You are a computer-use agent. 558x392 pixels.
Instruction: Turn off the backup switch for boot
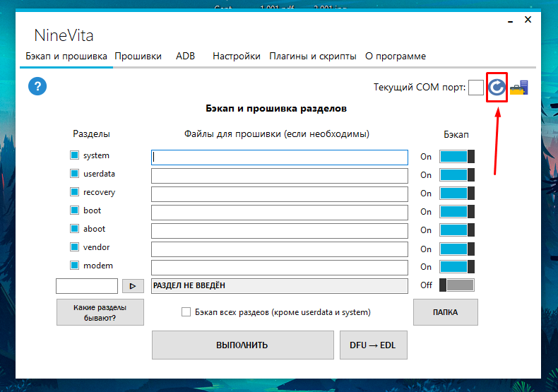pos(457,212)
